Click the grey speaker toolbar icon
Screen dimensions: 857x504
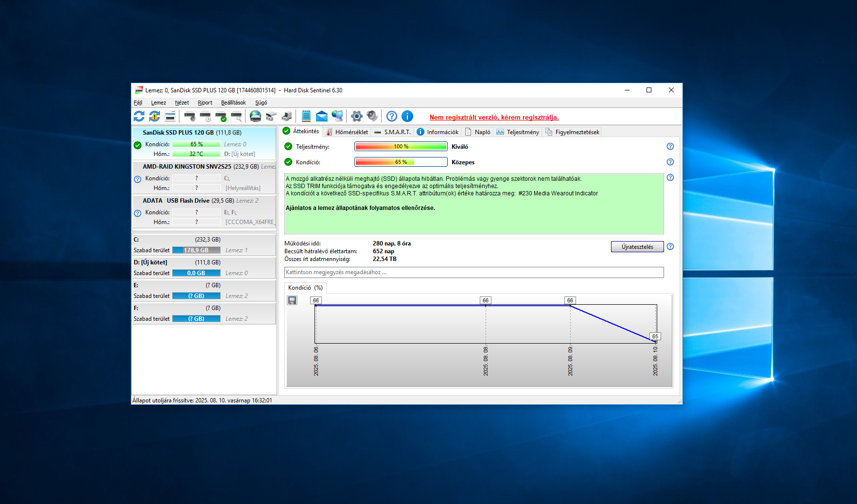[372, 116]
